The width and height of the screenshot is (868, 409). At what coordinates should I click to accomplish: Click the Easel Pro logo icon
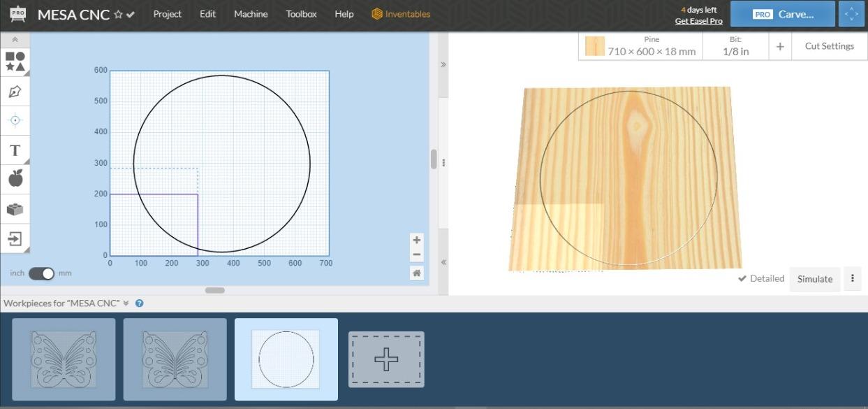click(x=17, y=14)
